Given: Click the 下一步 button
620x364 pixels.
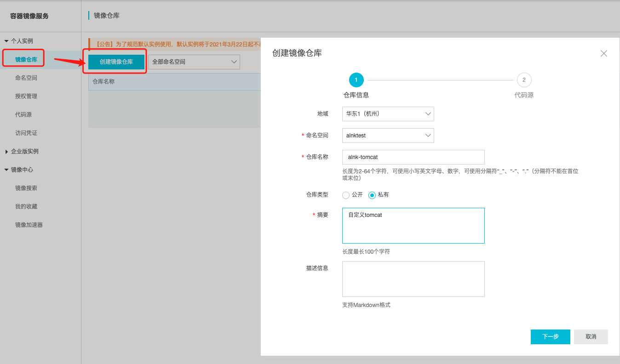Looking at the screenshot, I should coord(551,337).
